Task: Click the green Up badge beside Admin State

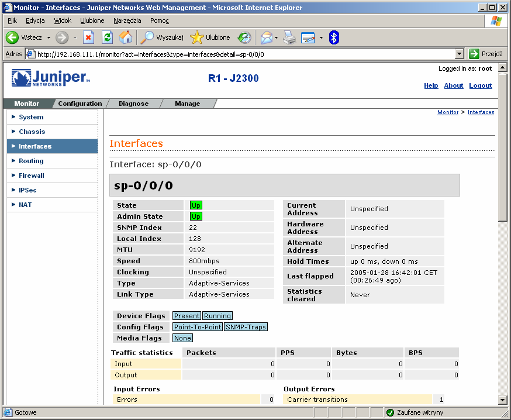Action: point(196,216)
